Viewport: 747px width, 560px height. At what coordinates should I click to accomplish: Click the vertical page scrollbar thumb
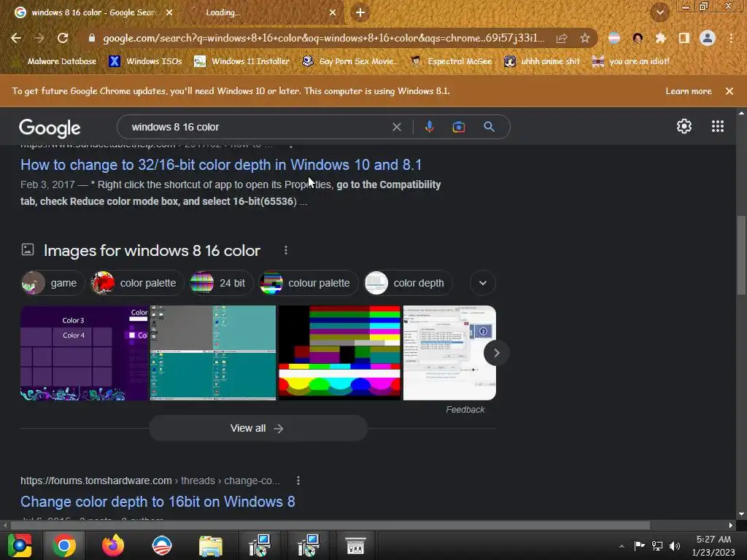pos(741,255)
